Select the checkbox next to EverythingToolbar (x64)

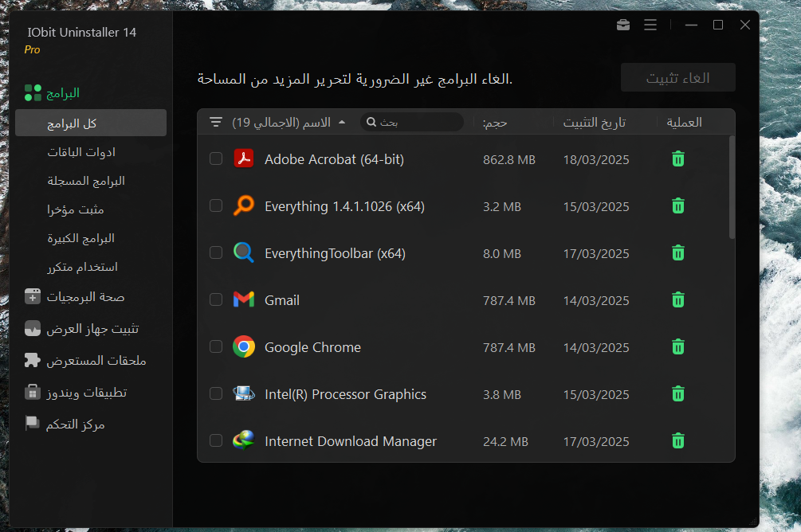point(216,253)
